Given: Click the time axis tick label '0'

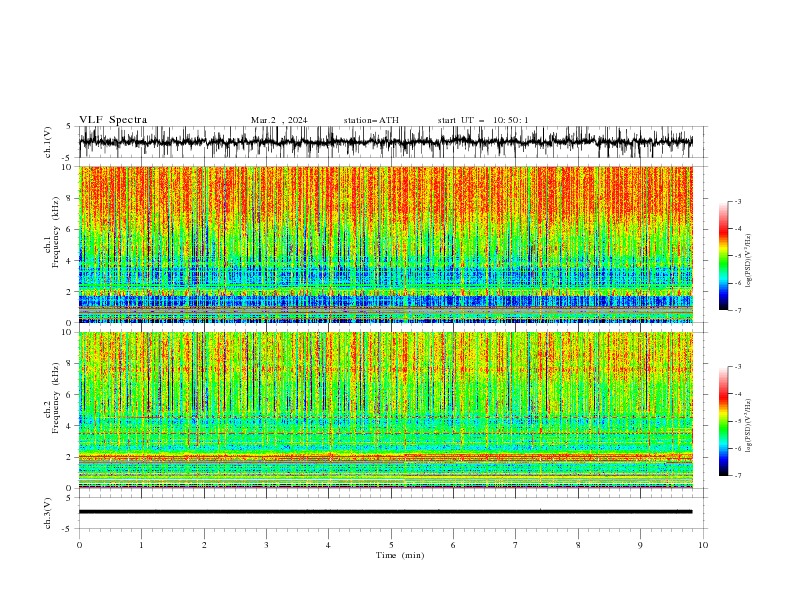Looking at the screenshot, I should 79,545.
